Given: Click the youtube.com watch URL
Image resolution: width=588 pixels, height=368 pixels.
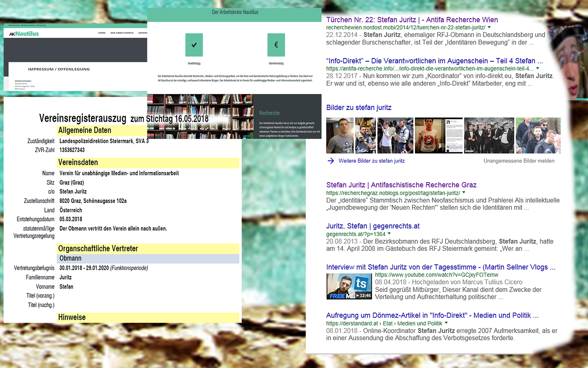Looking at the screenshot, I should [x=436, y=275].
